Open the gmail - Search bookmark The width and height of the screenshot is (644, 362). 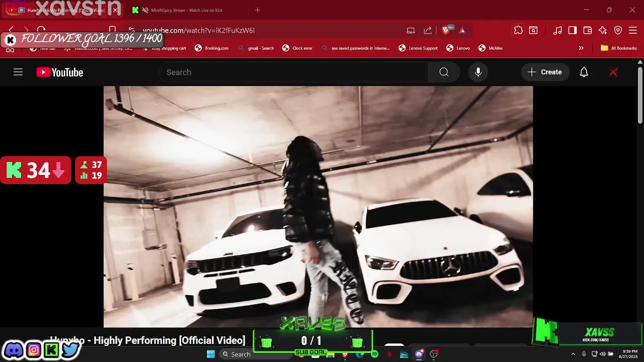(x=256, y=48)
